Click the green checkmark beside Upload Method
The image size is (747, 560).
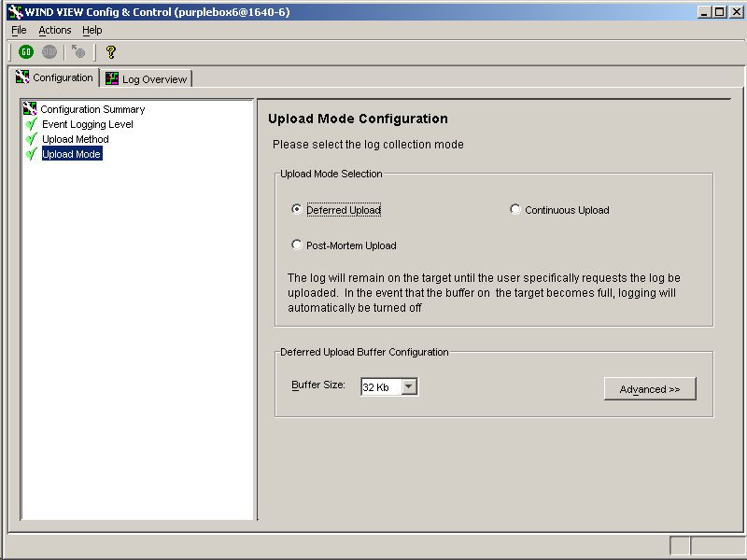tap(31, 139)
